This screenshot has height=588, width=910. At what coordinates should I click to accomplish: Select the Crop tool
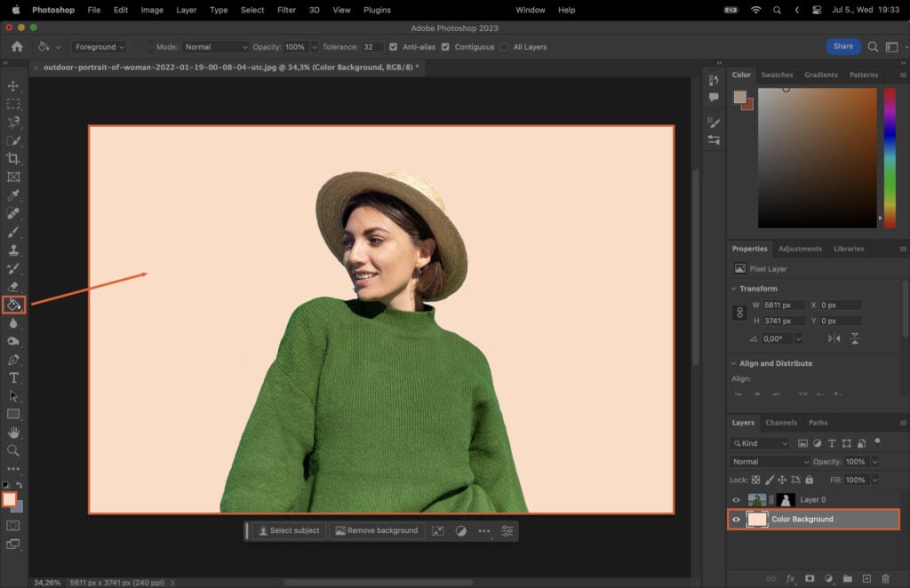point(13,159)
